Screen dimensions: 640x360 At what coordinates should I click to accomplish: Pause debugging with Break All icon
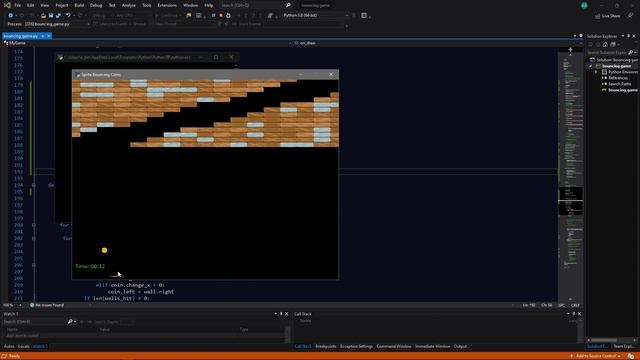tap(213, 16)
